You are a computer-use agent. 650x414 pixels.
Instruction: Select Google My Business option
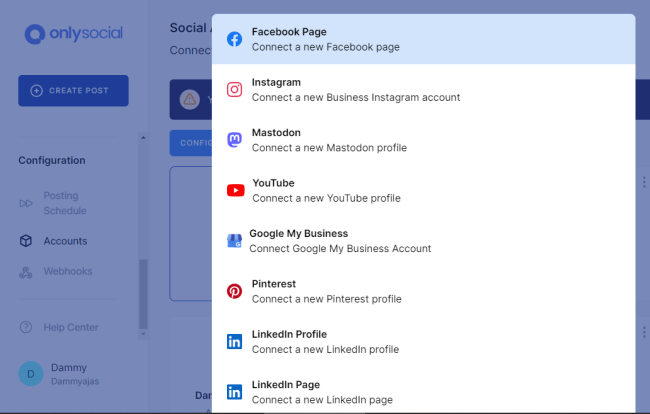click(423, 241)
